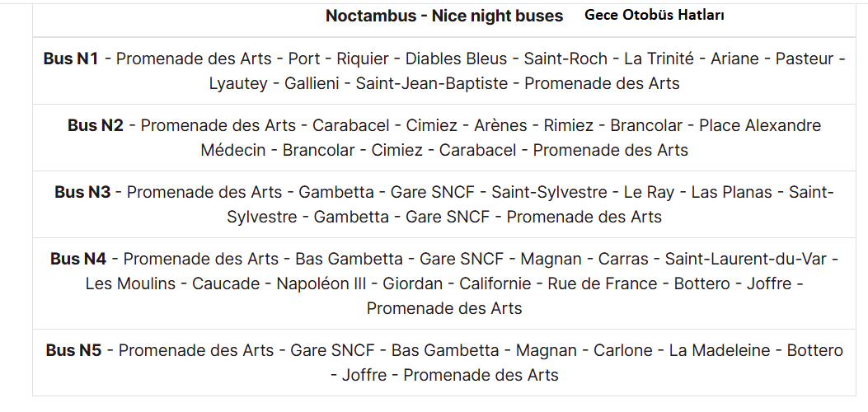Viewport: 868px width, 412px height.
Task: Select the "Gece Otobüs Hatları" label
Action: tap(655, 15)
